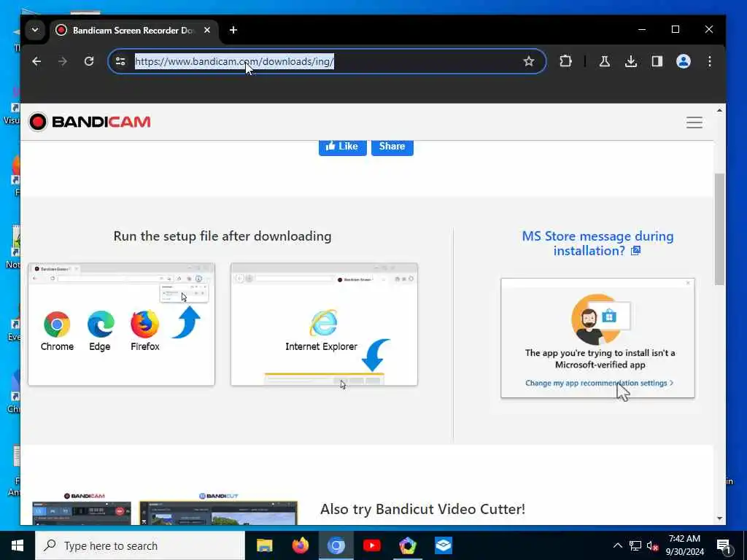This screenshot has width=747, height=560.
Task: Open the Bandicam hamburger menu
Action: point(694,122)
